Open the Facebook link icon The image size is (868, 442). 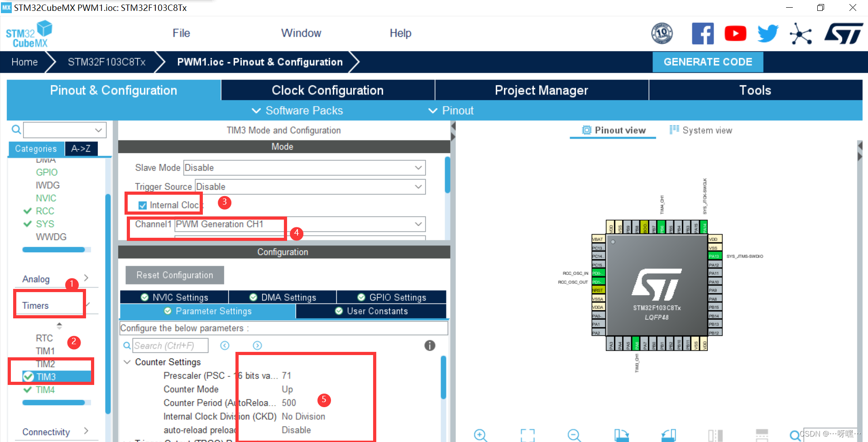(702, 33)
